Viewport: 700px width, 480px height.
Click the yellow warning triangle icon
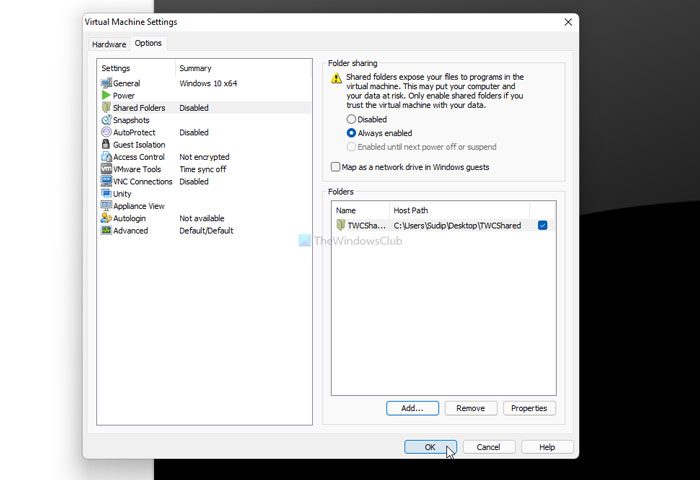(336, 79)
